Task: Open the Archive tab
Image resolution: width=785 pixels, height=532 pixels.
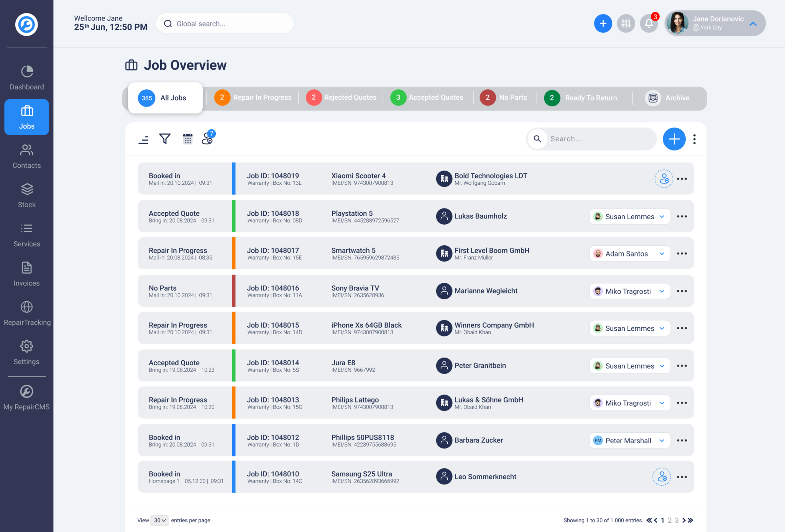Action: tap(670, 98)
